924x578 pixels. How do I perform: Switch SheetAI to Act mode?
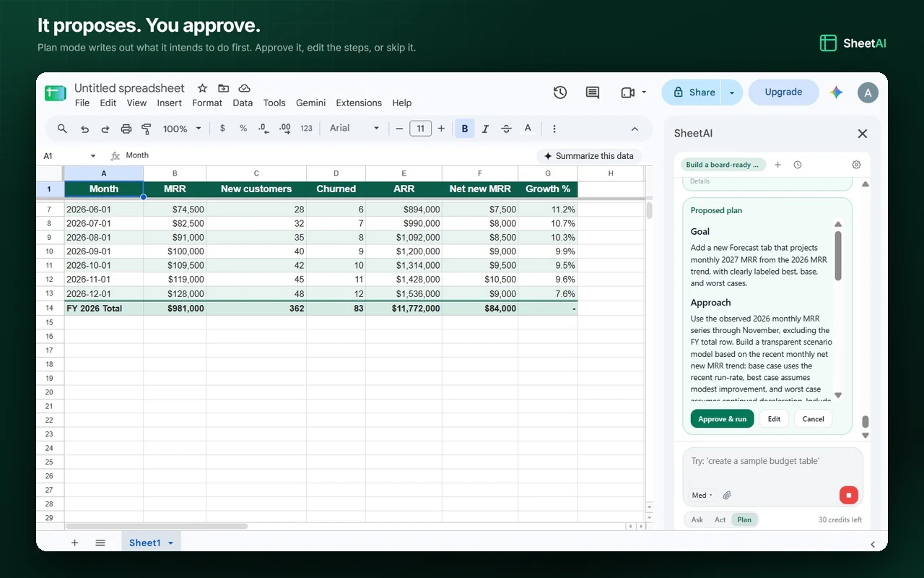[720, 519]
